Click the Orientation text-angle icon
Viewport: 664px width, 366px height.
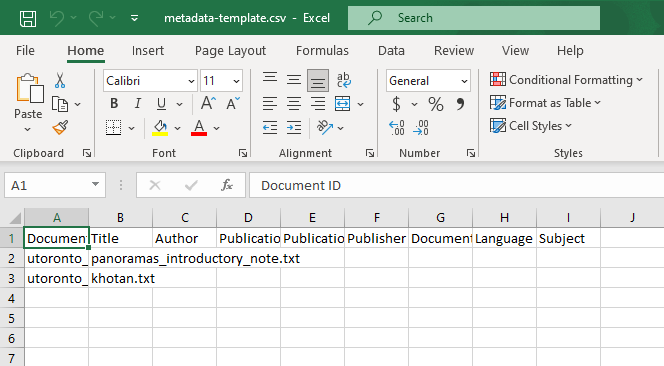(324, 128)
